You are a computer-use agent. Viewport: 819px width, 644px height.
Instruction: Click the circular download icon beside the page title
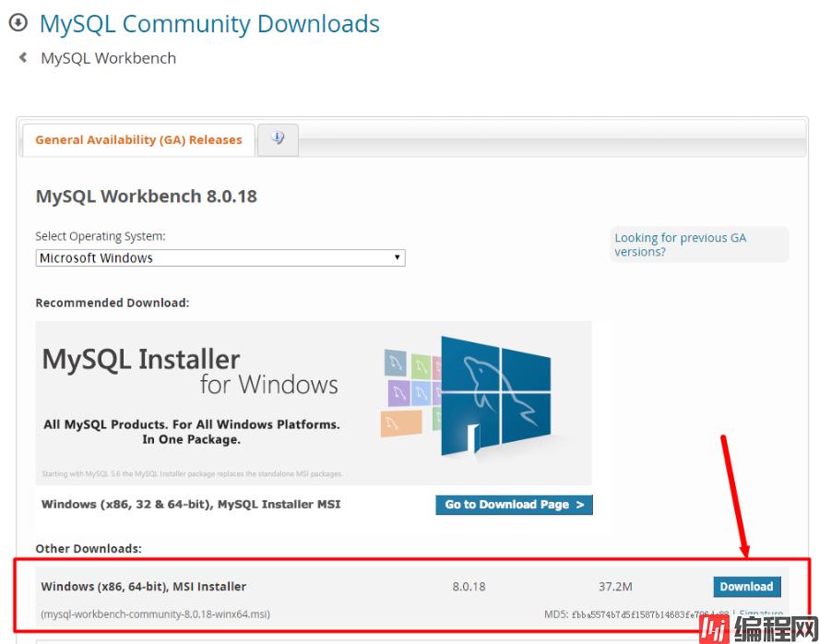(x=18, y=22)
